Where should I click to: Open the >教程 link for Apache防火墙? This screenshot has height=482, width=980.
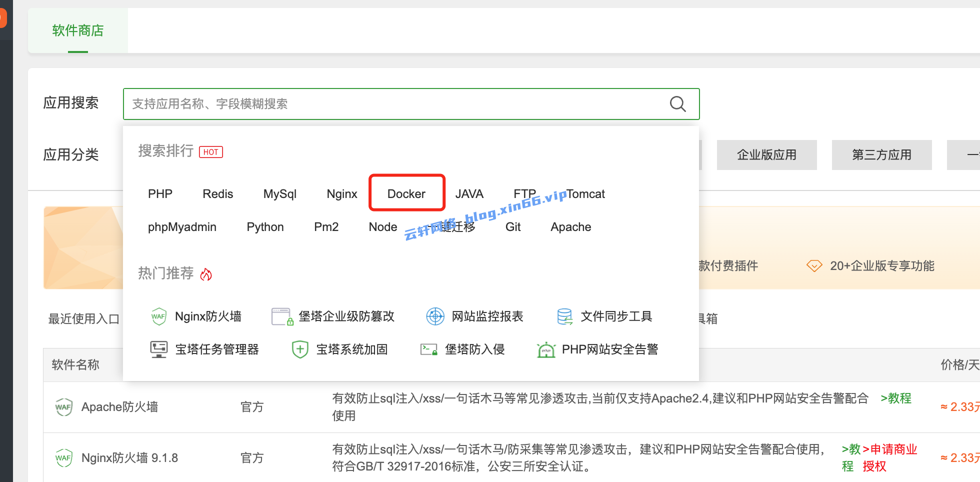(x=896, y=398)
